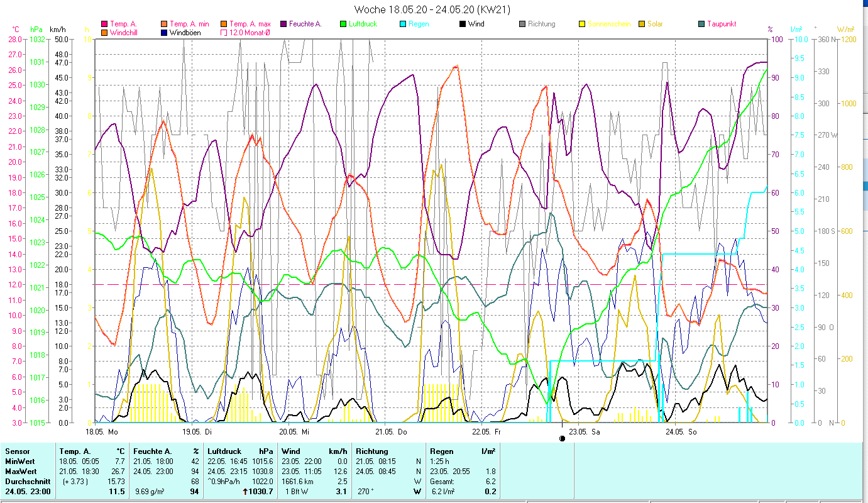Click the '18.05. Mo' date label on the axis
The image size is (868, 503).
pos(102,432)
